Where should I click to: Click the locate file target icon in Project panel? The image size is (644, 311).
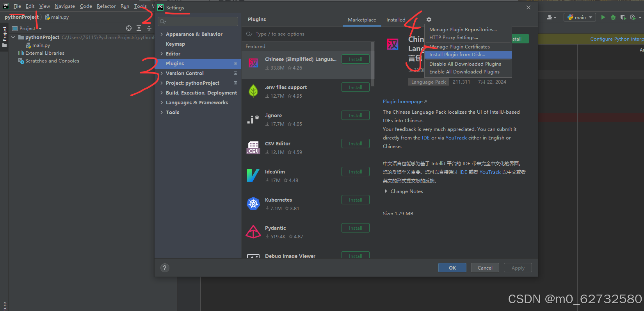(129, 28)
